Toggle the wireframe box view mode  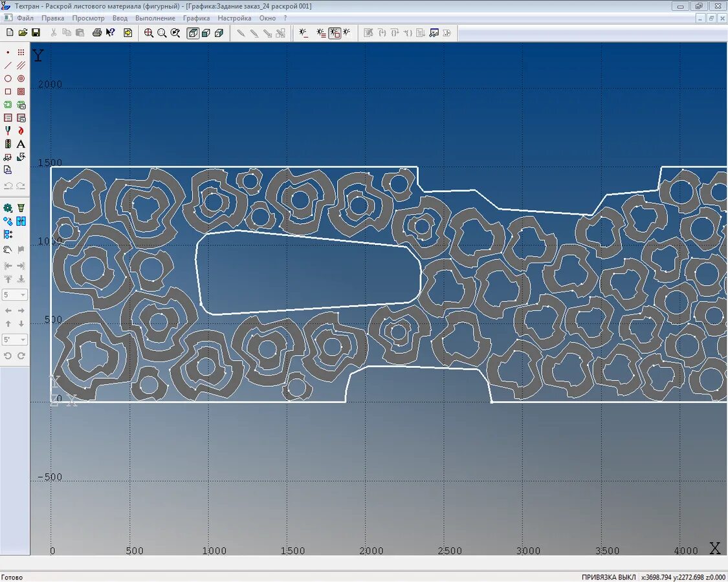pyautogui.click(x=193, y=32)
